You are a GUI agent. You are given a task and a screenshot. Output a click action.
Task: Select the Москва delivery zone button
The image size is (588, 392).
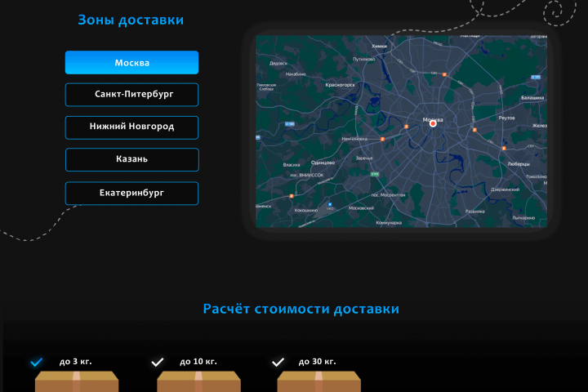point(131,63)
